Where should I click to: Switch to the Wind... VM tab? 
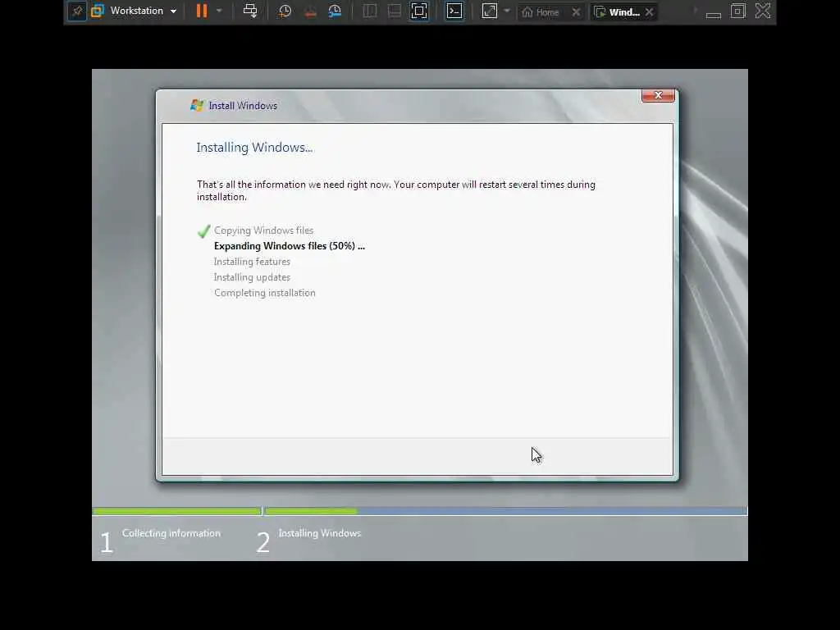point(617,11)
